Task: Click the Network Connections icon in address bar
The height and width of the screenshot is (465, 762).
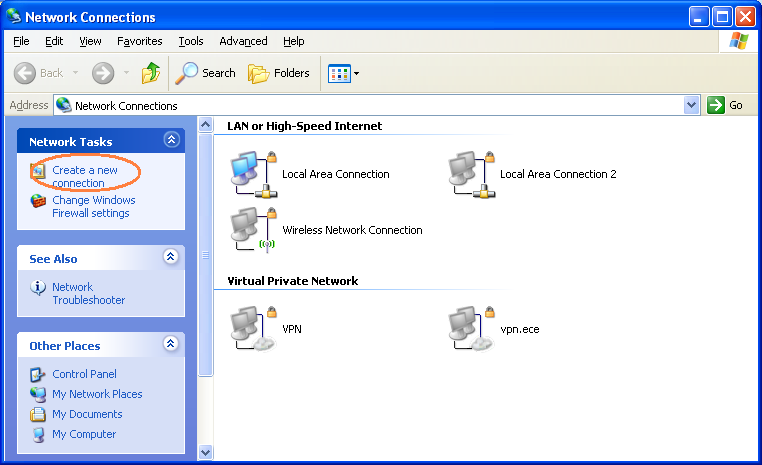Action: [64, 105]
